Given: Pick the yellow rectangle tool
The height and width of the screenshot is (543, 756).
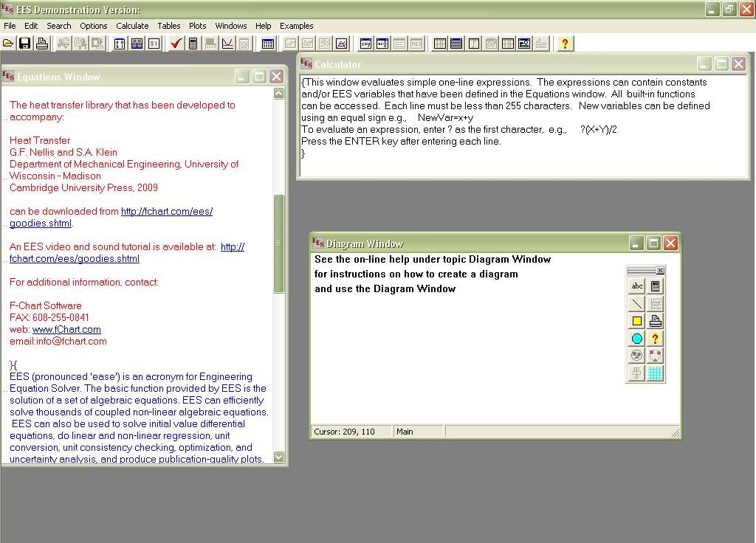Looking at the screenshot, I should click(x=636, y=321).
